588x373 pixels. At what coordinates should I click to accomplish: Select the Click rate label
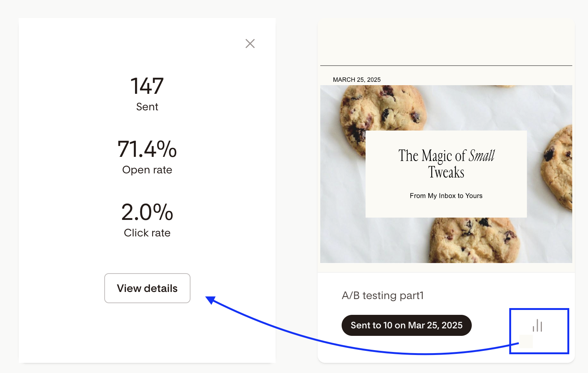coord(147,233)
